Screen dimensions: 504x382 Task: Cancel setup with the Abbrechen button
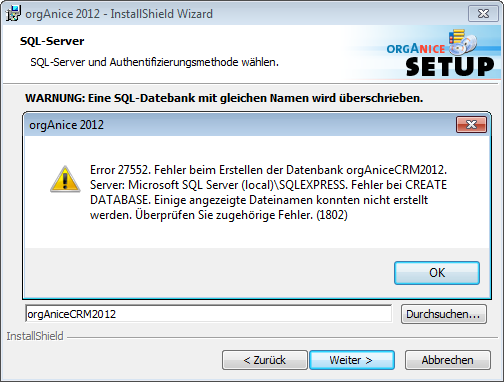pyautogui.click(x=448, y=360)
